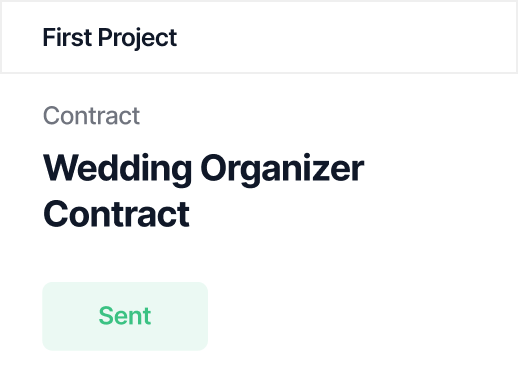This screenshot has height=379, width=519.
Task: Open Wedding Organizer Contract details
Action: pyautogui.click(x=203, y=191)
